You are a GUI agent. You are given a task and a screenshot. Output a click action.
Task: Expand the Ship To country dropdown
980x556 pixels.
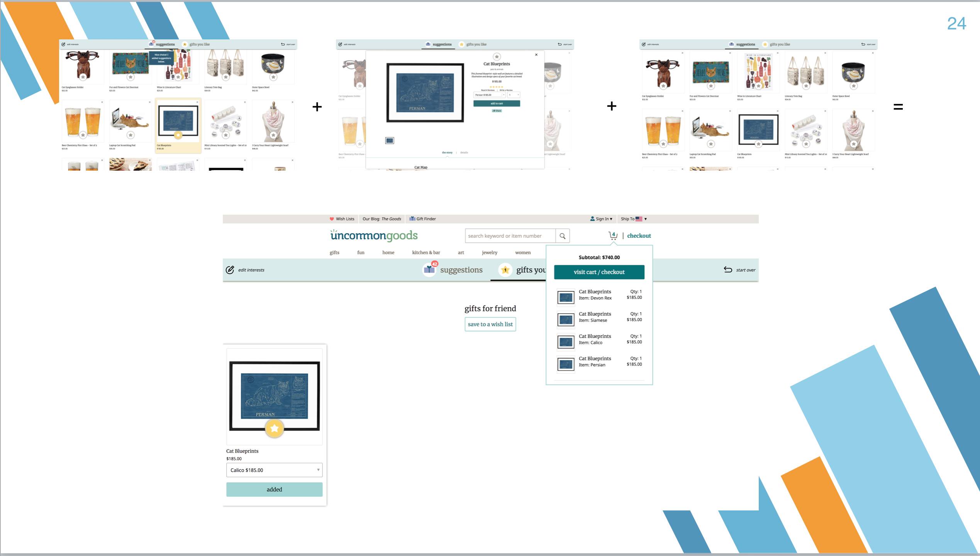[x=645, y=219]
